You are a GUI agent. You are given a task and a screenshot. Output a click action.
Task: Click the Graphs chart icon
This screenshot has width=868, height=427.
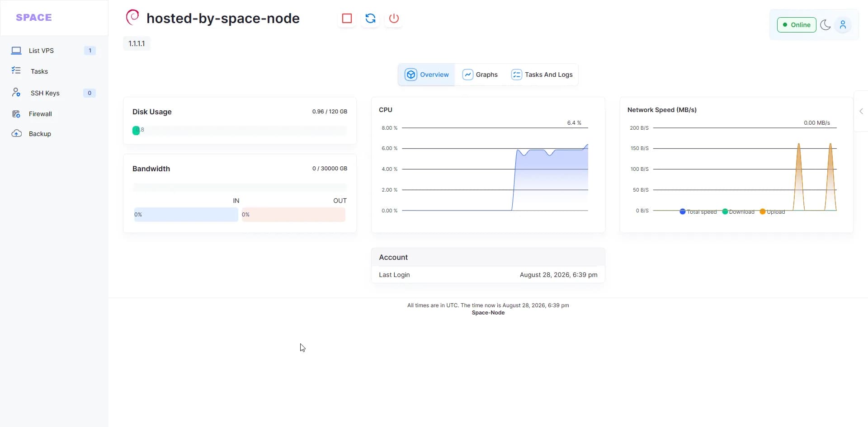(467, 75)
